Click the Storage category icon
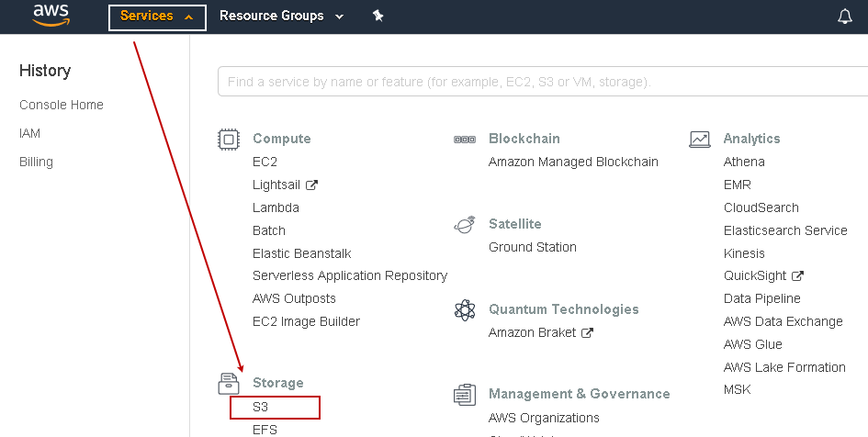The width and height of the screenshot is (868, 437). click(x=229, y=383)
